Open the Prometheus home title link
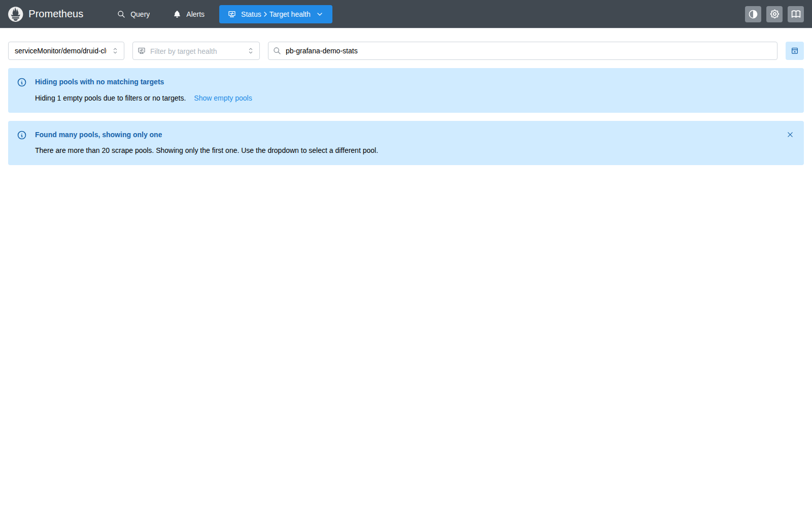Viewport: 812px width, 508px height. [56, 14]
